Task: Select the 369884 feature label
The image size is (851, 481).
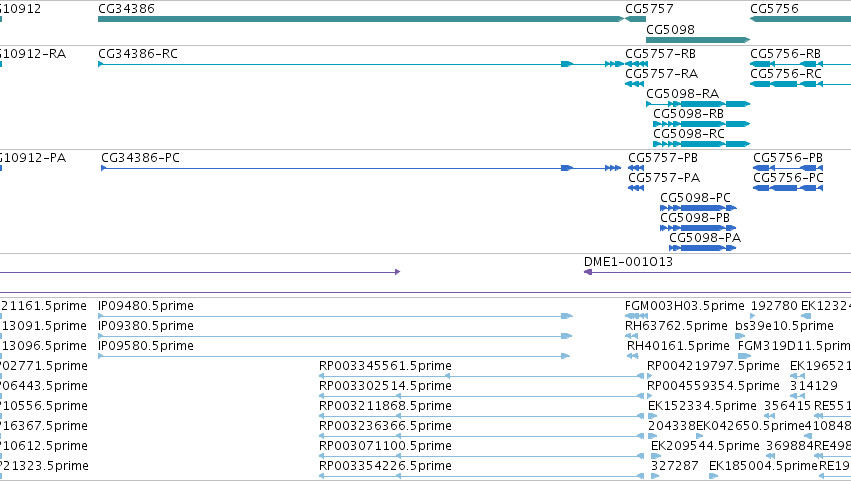Action: pyautogui.click(x=790, y=446)
